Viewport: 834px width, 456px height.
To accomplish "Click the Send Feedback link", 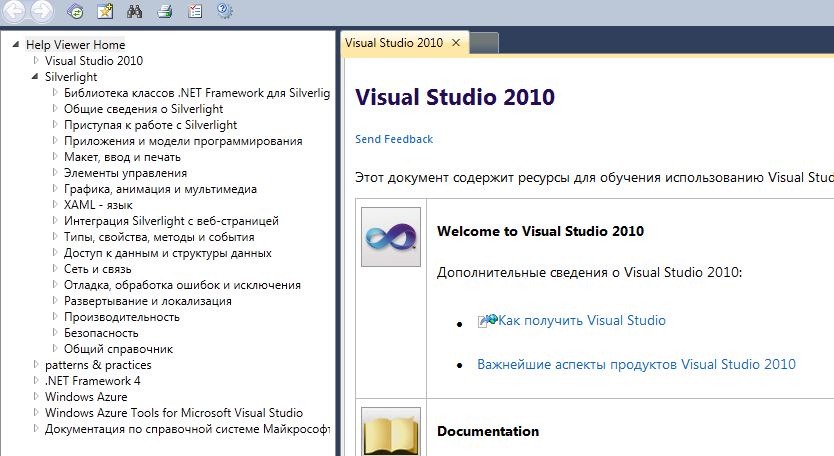I will click(394, 139).
